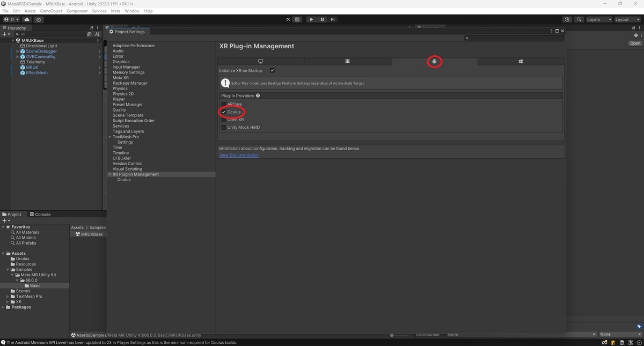
Task: Switch to the desktop platform tab
Action: pyautogui.click(x=260, y=62)
